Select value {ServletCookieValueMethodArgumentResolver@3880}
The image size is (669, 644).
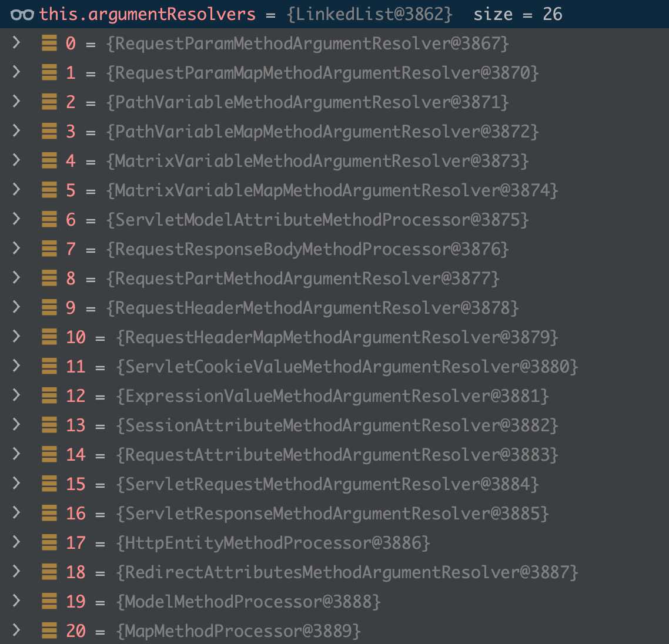347,367
